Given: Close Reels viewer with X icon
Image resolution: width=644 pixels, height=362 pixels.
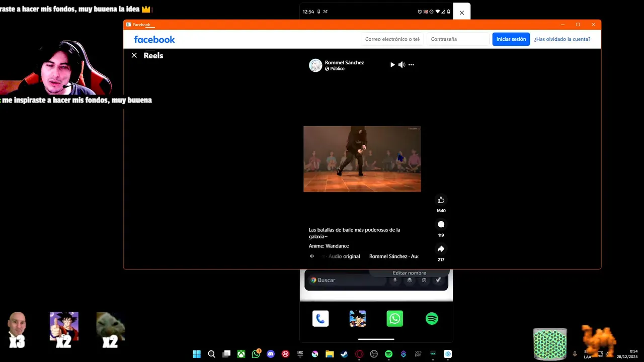Looking at the screenshot, I should [134, 56].
